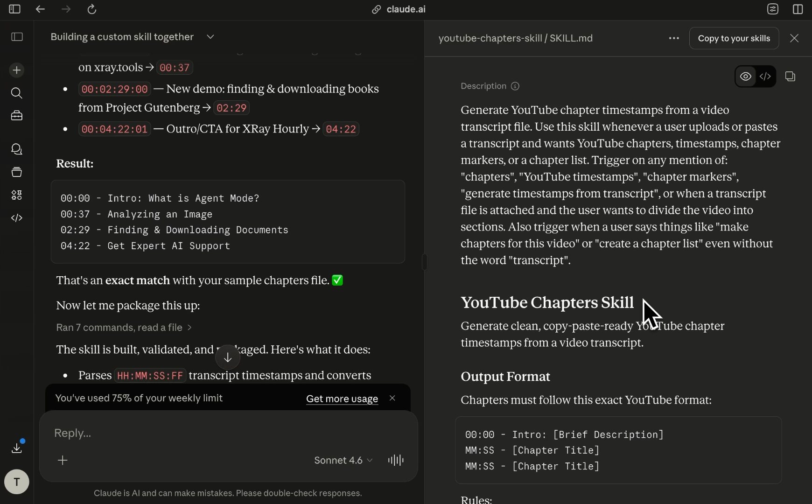Open the Get more usage link
The height and width of the screenshot is (504, 812).
(342, 399)
